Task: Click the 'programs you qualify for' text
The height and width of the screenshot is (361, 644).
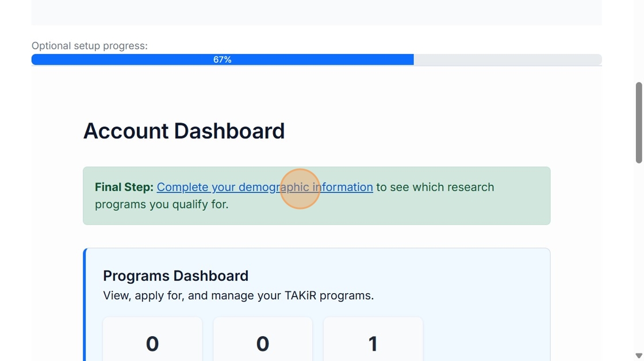Action: pos(162,204)
